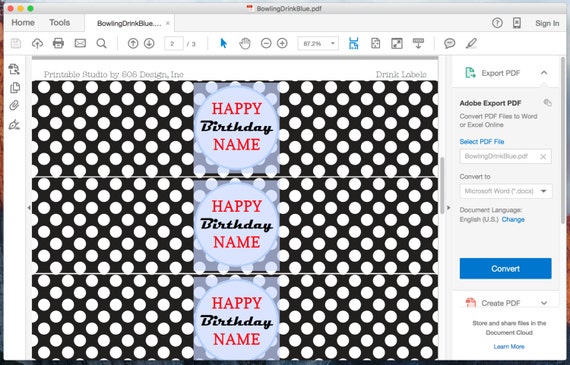This screenshot has width=570, height=365.
Task: Go to previous page arrow
Action: pyautogui.click(x=133, y=44)
